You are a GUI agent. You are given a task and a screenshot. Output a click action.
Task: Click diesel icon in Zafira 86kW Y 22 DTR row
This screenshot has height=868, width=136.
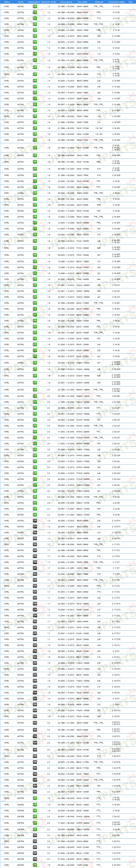coord(35,853)
